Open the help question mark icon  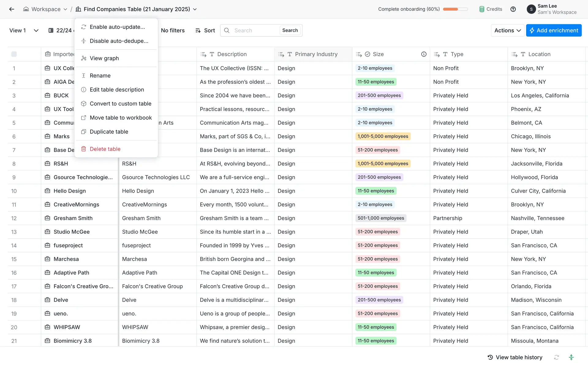pos(513,9)
